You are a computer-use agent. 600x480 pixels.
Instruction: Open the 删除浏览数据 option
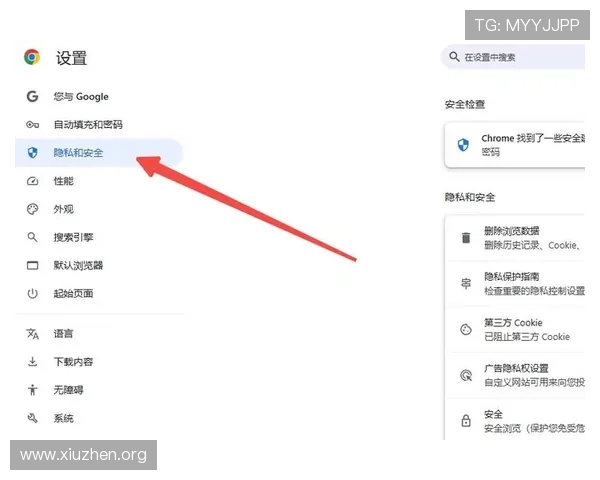(515, 238)
